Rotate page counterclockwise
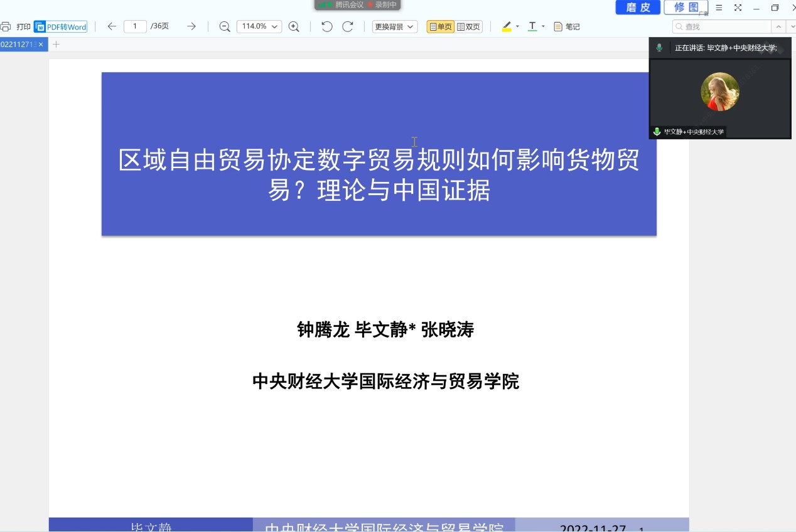The image size is (796, 532). pos(326,26)
